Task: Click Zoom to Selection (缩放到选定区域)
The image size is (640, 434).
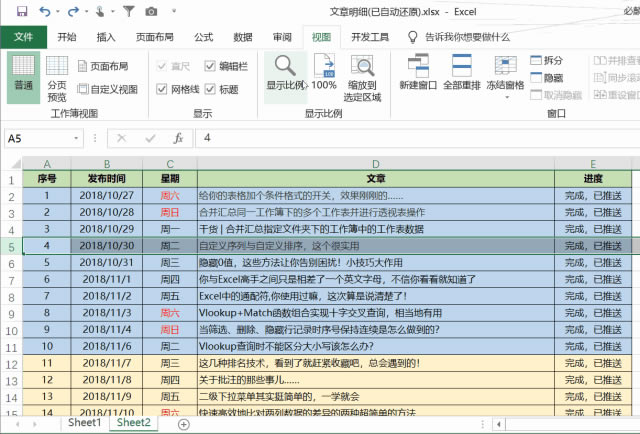Action: click(x=363, y=76)
